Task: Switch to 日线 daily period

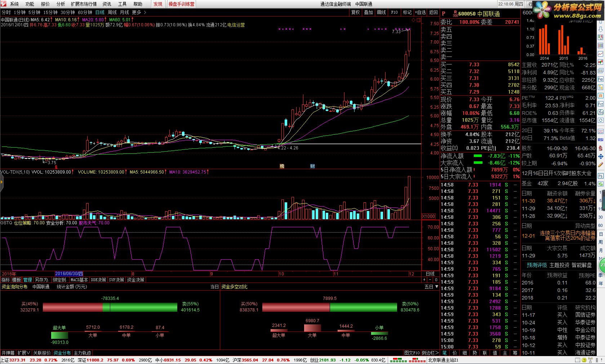Action: 100,12
